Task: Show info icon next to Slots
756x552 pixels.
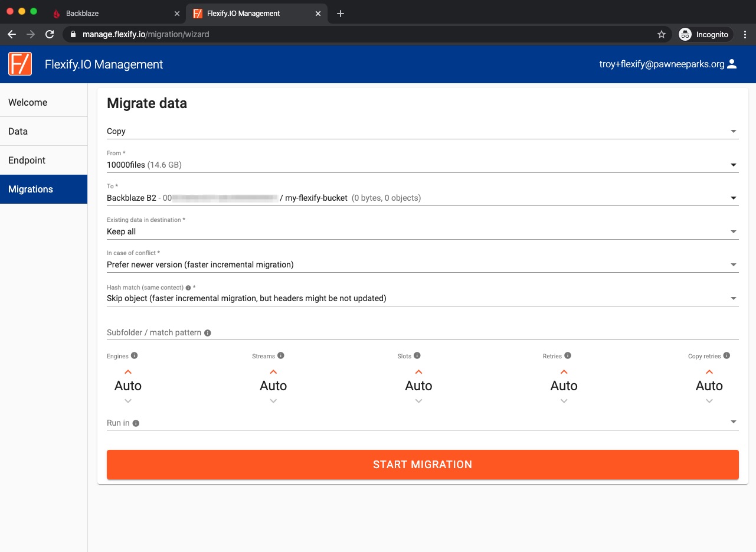Action: point(417,355)
